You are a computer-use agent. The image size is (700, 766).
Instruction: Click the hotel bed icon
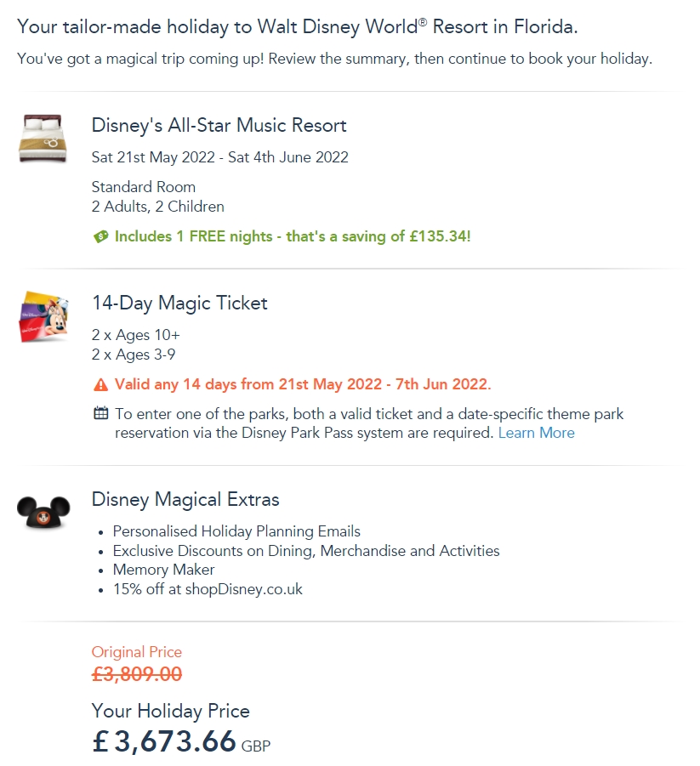[41, 138]
